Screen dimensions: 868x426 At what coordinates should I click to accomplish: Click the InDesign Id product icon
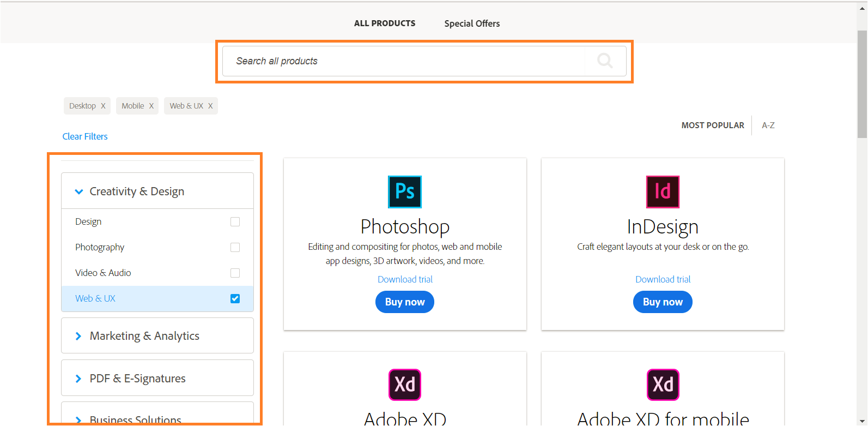click(x=663, y=191)
